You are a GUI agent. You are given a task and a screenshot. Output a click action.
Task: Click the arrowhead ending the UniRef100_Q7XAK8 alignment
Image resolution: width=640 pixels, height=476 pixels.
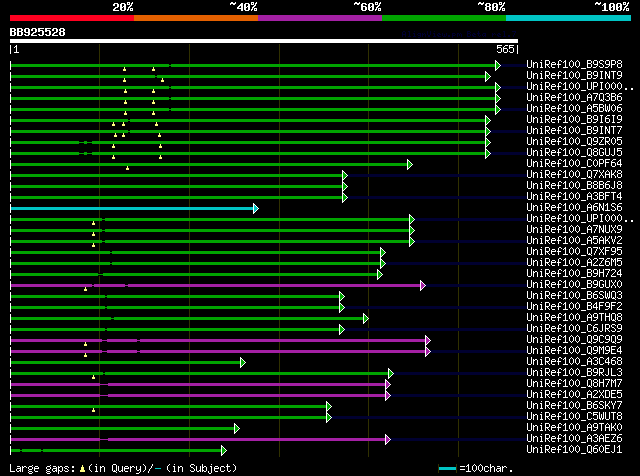[345, 176]
